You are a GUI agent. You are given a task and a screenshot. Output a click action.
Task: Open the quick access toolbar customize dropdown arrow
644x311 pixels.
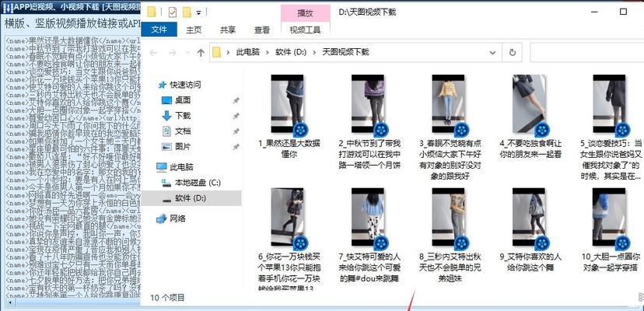tap(199, 12)
